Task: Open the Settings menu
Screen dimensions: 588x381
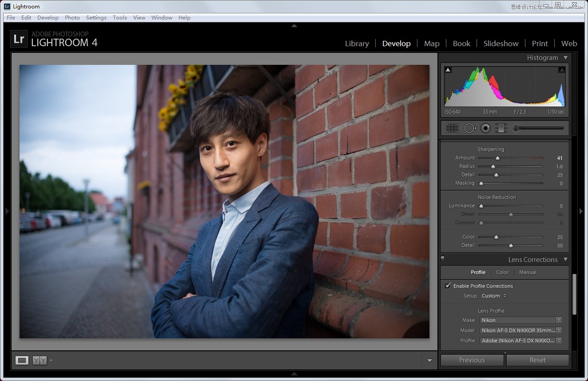Action: point(96,17)
